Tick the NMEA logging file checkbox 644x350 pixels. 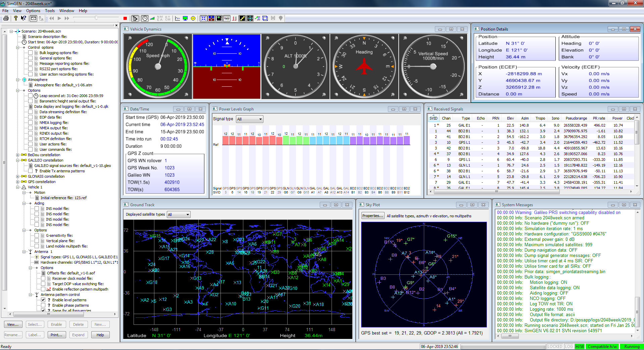click(x=31, y=123)
